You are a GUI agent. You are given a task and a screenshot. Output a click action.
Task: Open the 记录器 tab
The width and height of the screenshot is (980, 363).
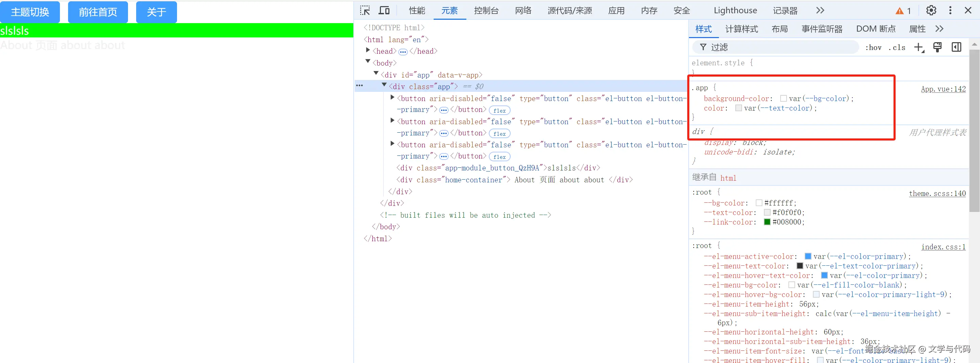click(x=785, y=11)
